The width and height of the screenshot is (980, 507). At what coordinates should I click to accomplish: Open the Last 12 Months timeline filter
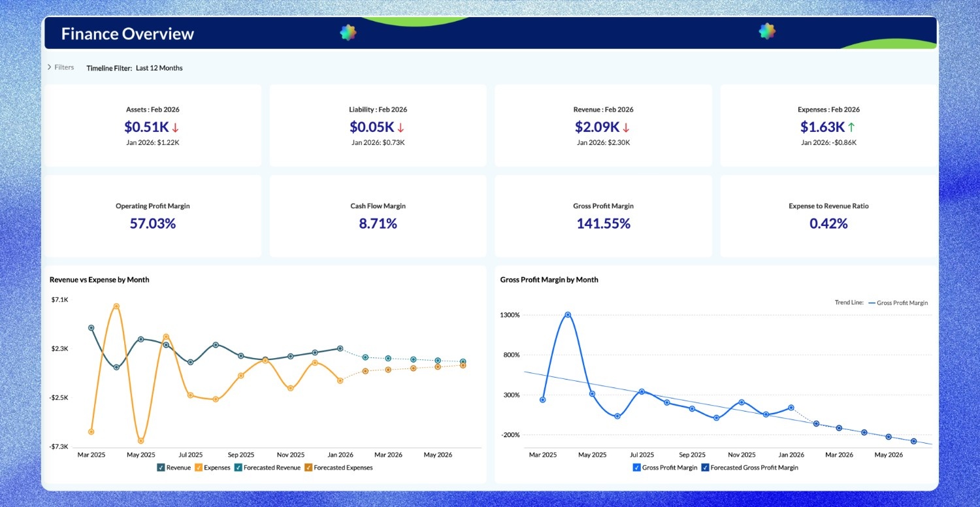pos(158,68)
